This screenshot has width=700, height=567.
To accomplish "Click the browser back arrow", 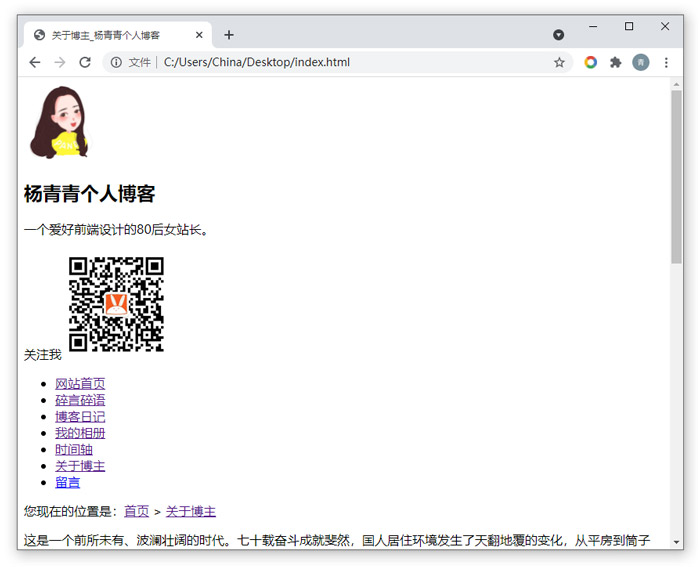I will [x=35, y=63].
